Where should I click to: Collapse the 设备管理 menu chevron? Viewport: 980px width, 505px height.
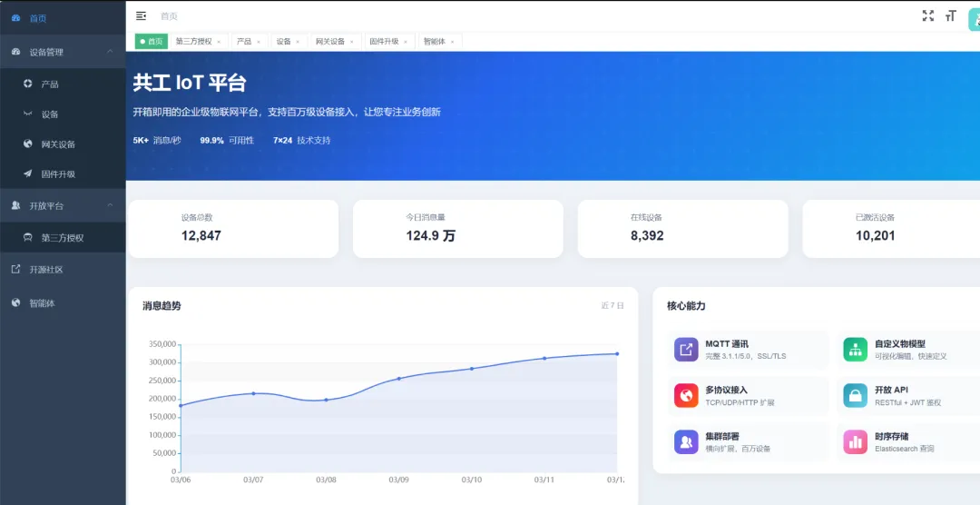pyautogui.click(x=110, y=51)
